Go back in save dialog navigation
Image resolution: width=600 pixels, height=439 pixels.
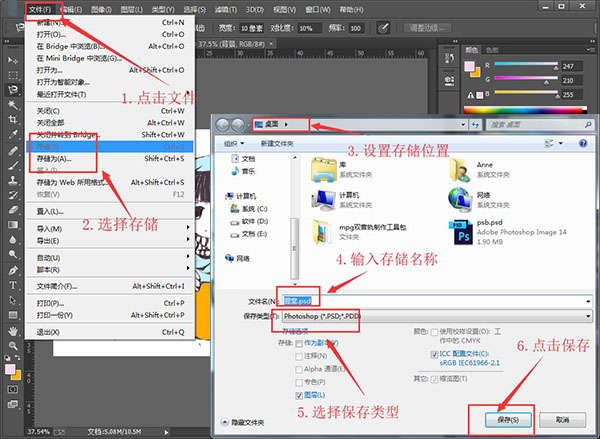[223, 124]
